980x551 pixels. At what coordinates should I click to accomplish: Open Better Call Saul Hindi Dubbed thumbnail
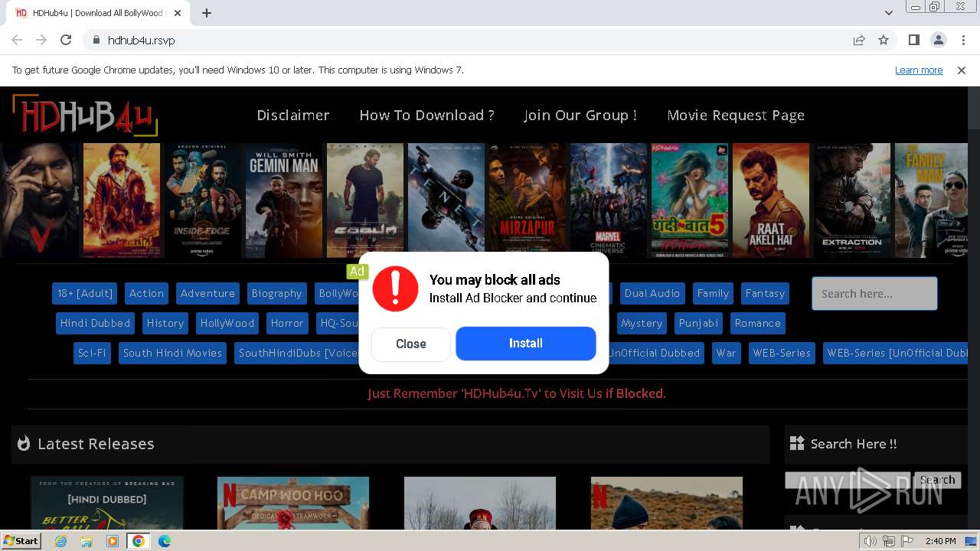[107, 503]
